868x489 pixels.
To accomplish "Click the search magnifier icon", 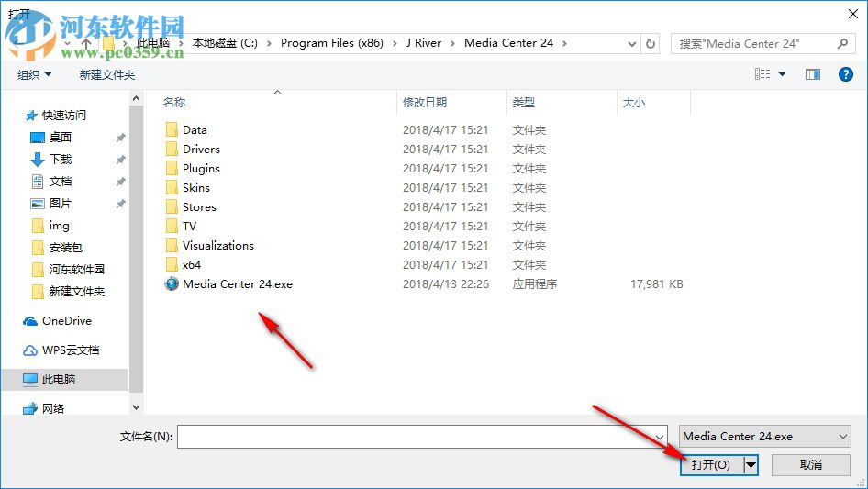I will pyautogui.click(x=842, y=43).
